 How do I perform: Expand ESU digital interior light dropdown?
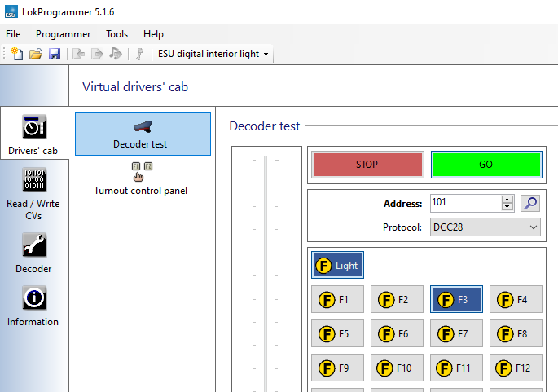[x=213, y=54]
